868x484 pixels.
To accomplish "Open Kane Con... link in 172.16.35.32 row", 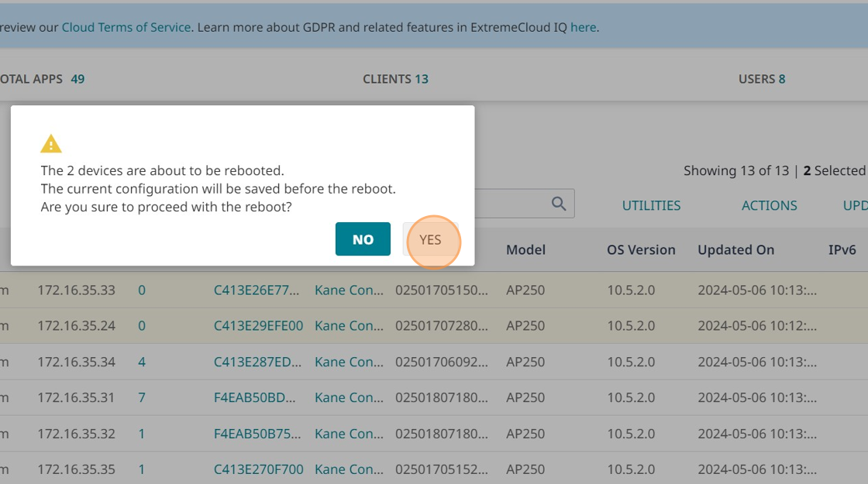I will [349, 434].
